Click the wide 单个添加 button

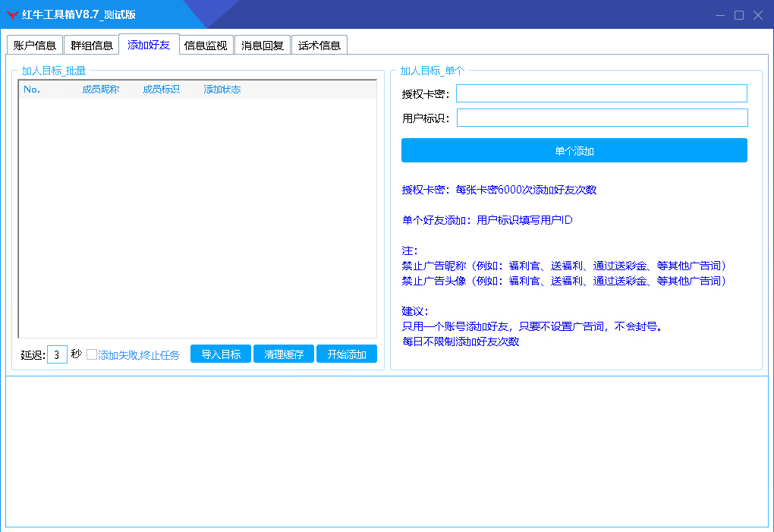point(574,150)
